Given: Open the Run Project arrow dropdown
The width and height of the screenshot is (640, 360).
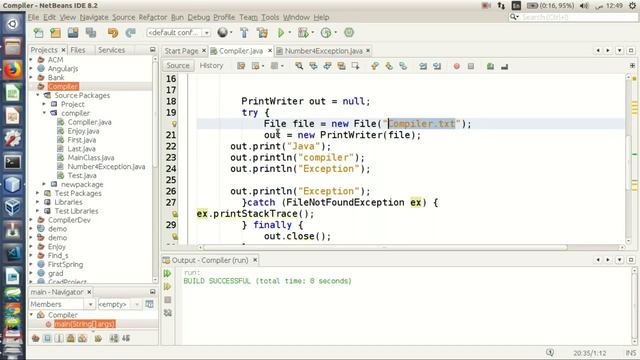Looking at the screenshot, I should coord(290,33).
